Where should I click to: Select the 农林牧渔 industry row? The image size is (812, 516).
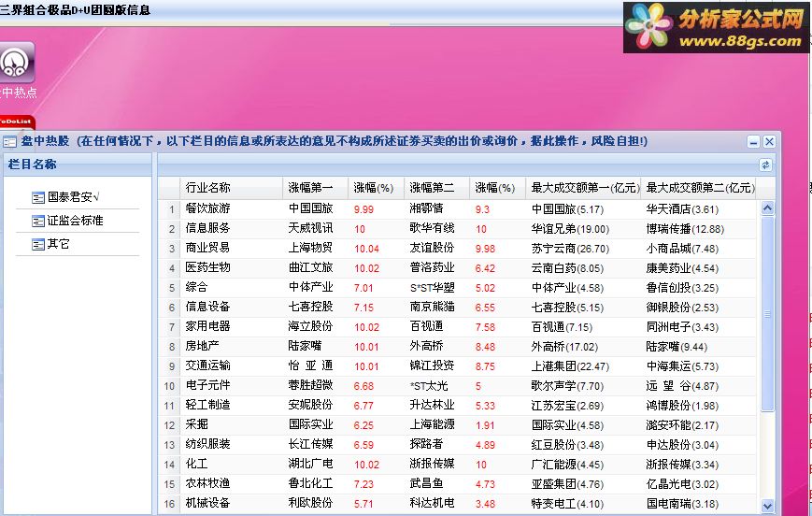pyautogui.click(x=457, y=484)
